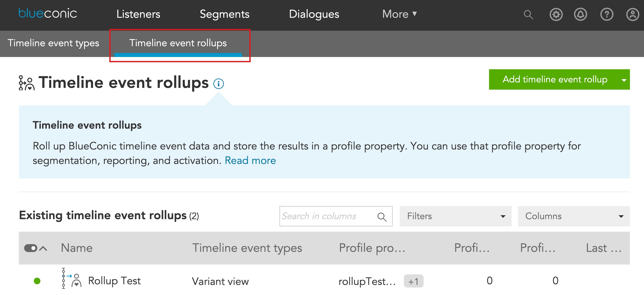This screenshot has height=295, width=644.
Task: Click the second Profi… column header
Action: pyautogui.click(x=538, y=248)
